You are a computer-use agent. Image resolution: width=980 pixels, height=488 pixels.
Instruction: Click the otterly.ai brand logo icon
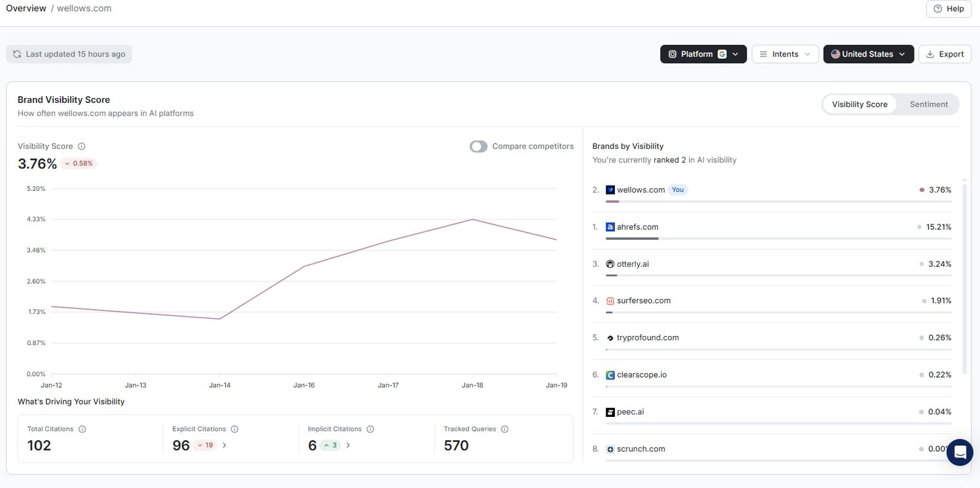[x=610, y=264]
